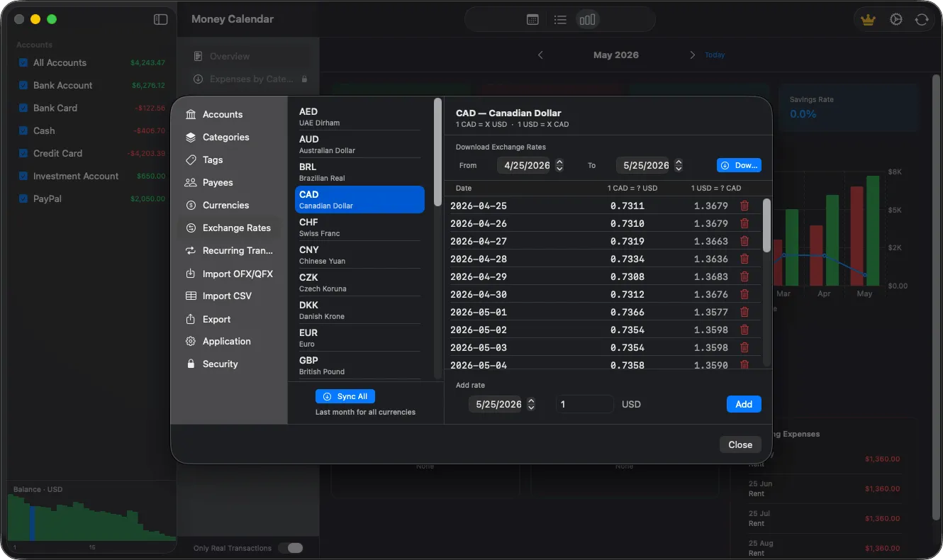Select AED UAE Dirham currency
This screenshot has width=943, height=560.
359,116
